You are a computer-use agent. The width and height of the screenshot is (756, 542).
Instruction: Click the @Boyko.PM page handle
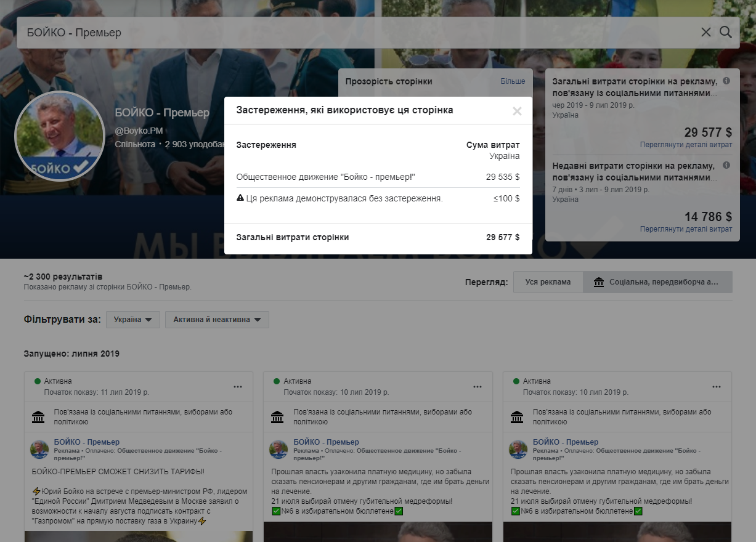click(x=139, y=131)
